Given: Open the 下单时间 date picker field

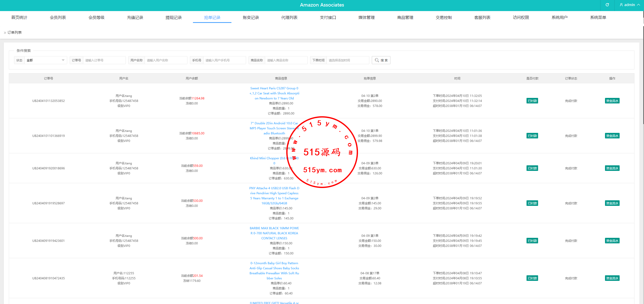Looking at the screenshot, I should [x=347, y=60].
